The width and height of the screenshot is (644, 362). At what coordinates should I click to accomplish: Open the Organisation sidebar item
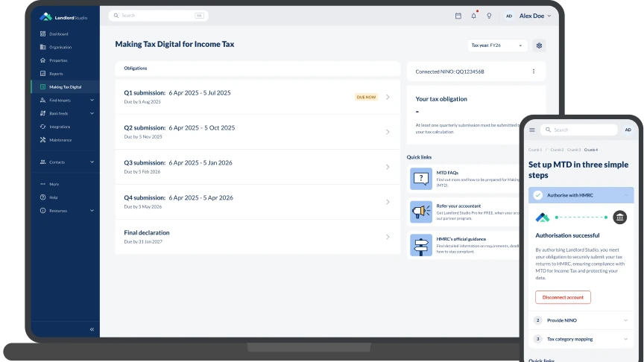[65, 47]
